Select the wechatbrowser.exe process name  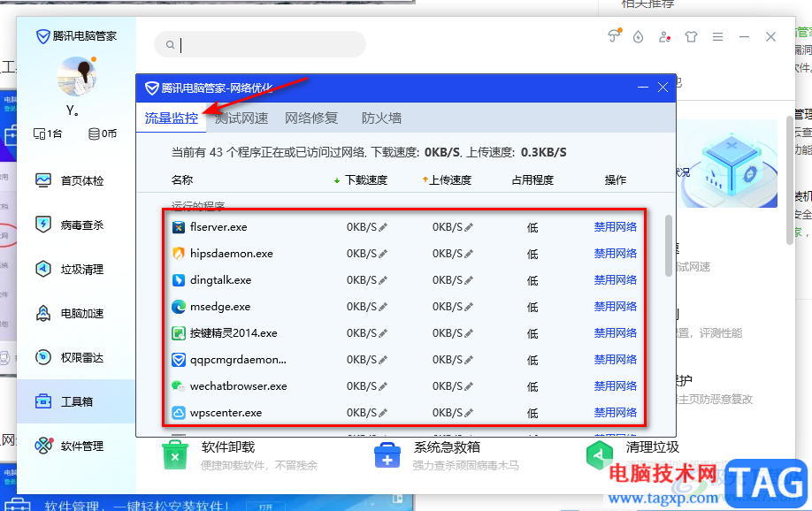click(x=238, y=386)
